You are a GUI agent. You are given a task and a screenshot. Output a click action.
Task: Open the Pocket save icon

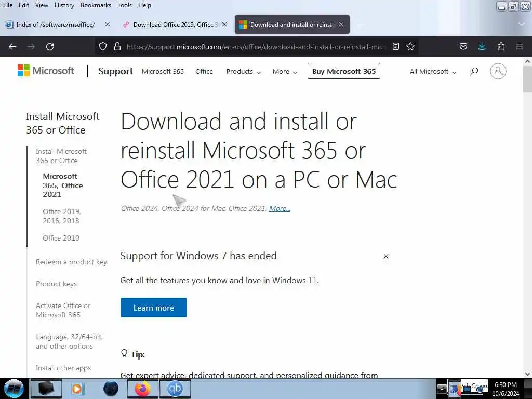coord(463,46)
